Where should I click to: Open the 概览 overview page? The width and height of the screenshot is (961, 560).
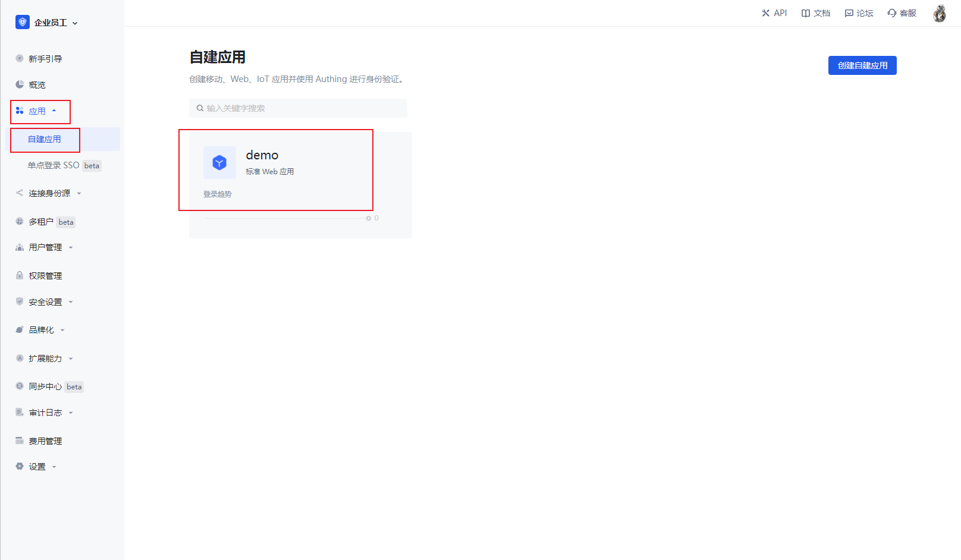click(37, 85)
